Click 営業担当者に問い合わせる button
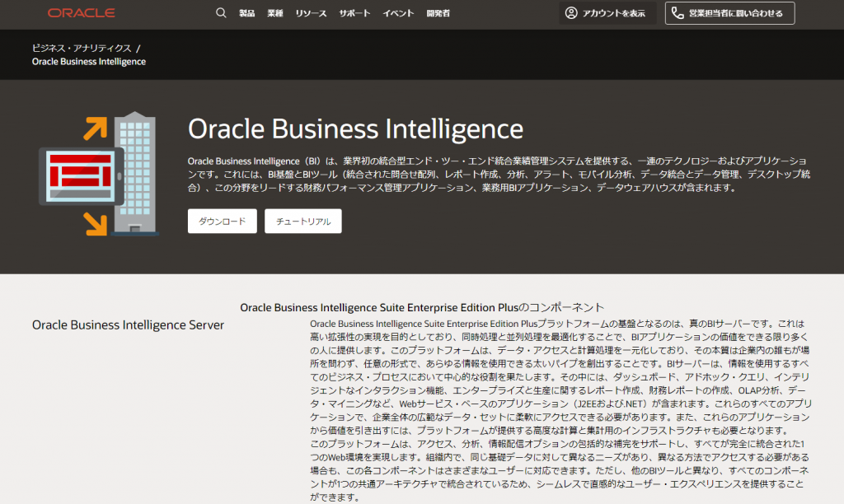The image size is (844, 504). pyautogui.click(x=729, y=13)
